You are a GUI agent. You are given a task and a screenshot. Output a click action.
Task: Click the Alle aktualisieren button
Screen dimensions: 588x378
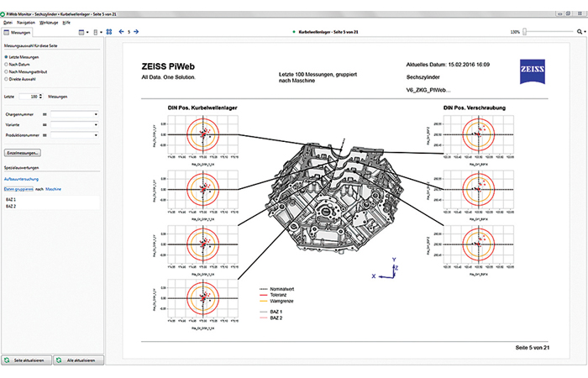point(78,360)
